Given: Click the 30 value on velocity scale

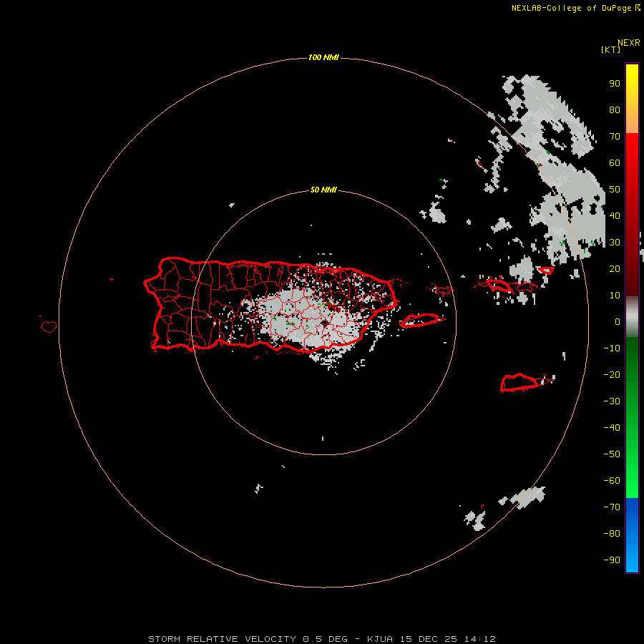Looking at the screenshot, I should [615, 243].
